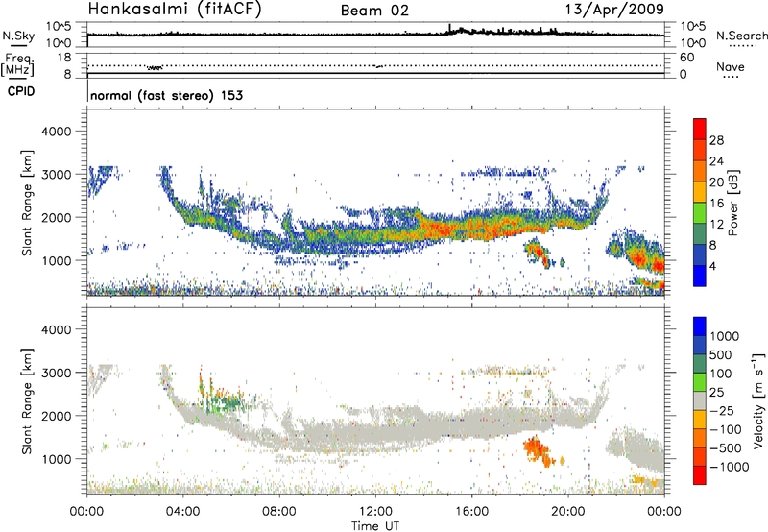Click the 'Time UT' axis title
This screenshot has height=532, width=768.
375,526
